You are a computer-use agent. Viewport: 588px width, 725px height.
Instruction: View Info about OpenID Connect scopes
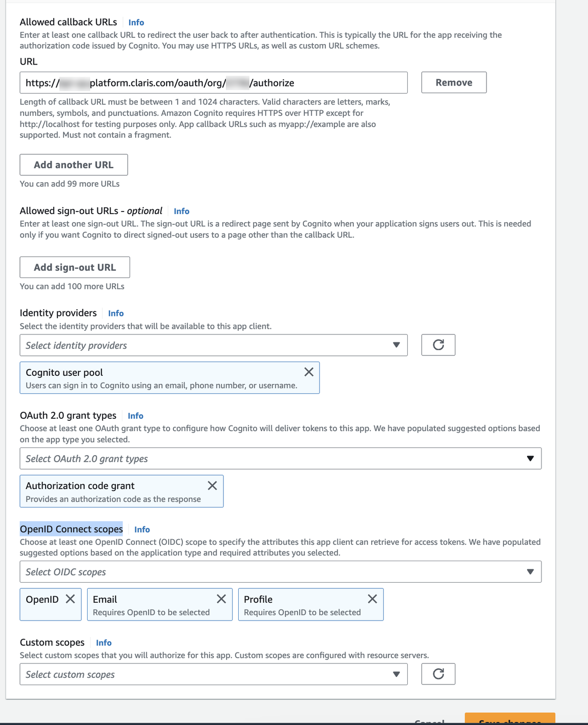point(141,529)
